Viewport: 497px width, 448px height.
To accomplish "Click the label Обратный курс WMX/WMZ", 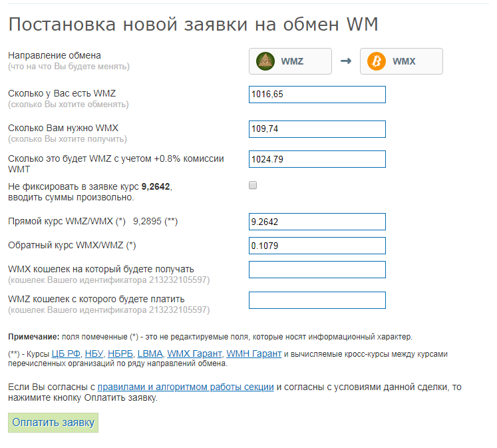I will 72,246.
